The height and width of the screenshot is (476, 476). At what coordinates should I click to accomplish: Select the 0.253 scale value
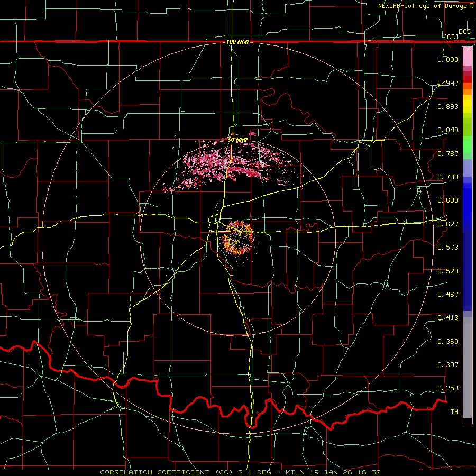[x=448, y=388]
